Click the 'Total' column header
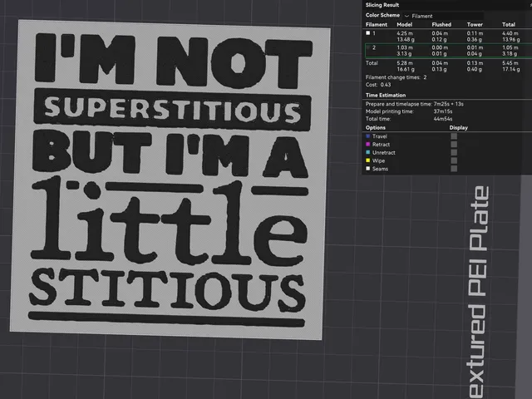 509,24
